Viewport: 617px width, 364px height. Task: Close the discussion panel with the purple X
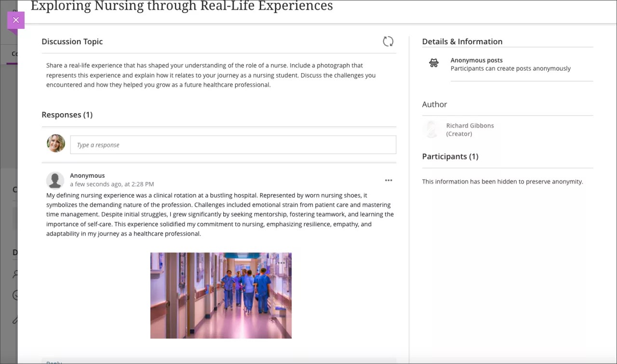[x=16, y=20]
